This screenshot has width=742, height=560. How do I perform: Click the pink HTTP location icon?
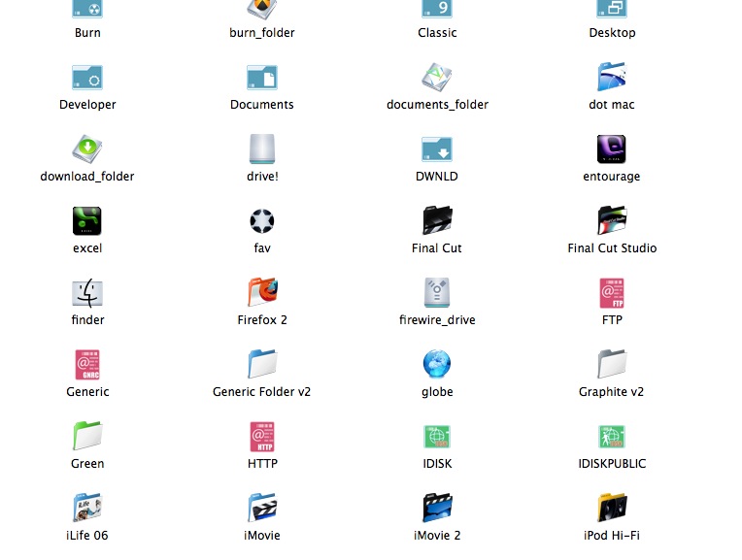[262, 437]
